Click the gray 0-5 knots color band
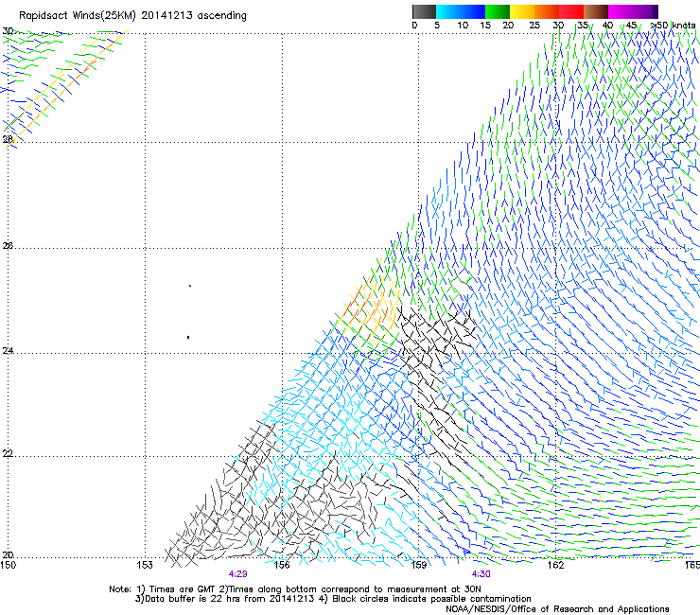The height and width of the screenshot is (615, 700). coord(424,11)
